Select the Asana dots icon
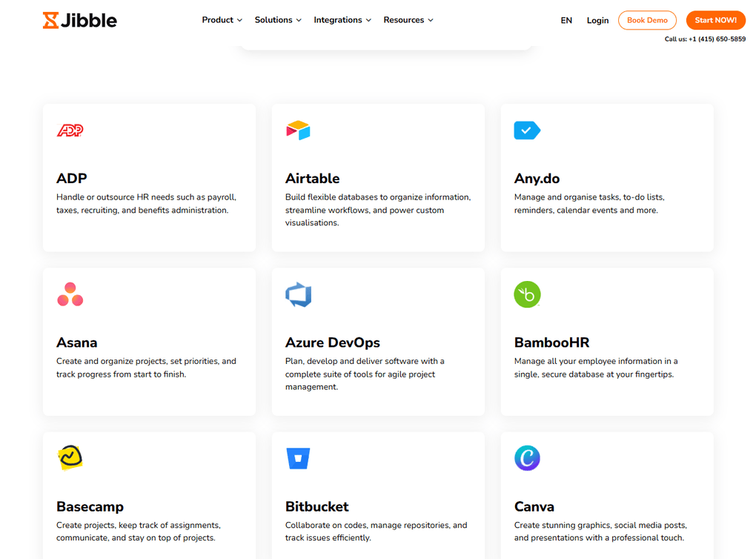Screen dimensions: 756x559 [68, 294]
